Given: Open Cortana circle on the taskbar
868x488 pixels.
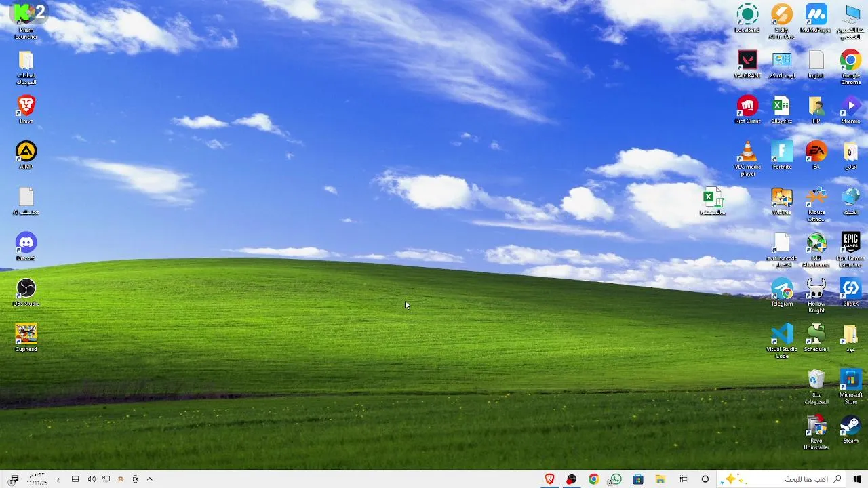Looking at the screenshot, I should 705,479.
